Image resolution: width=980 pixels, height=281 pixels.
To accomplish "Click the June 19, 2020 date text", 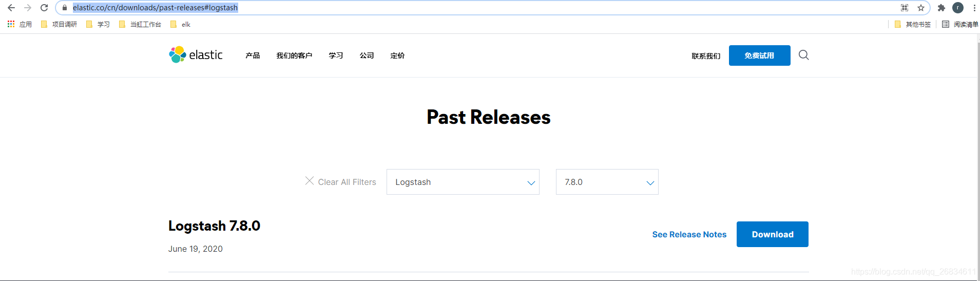I will coord(196,249).
